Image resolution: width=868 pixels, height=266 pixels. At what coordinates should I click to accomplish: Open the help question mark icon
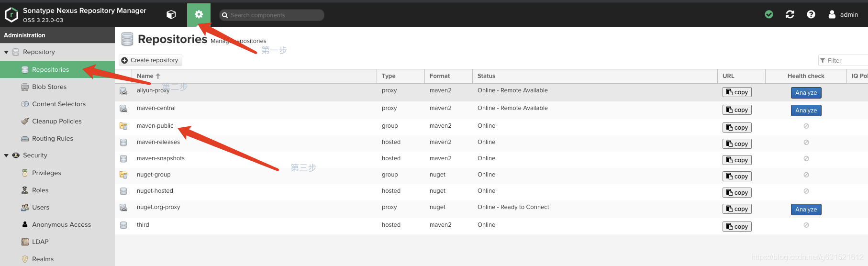[811, 14]
